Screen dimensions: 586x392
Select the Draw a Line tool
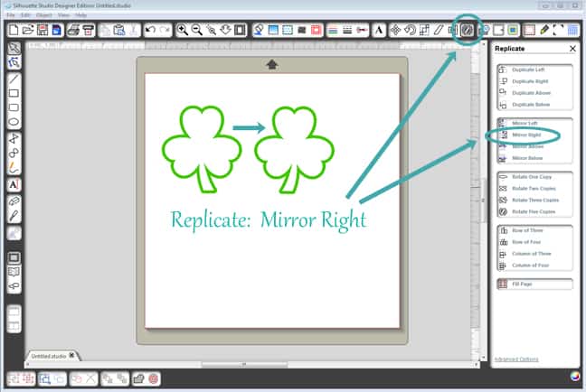(x=14, y=78)
